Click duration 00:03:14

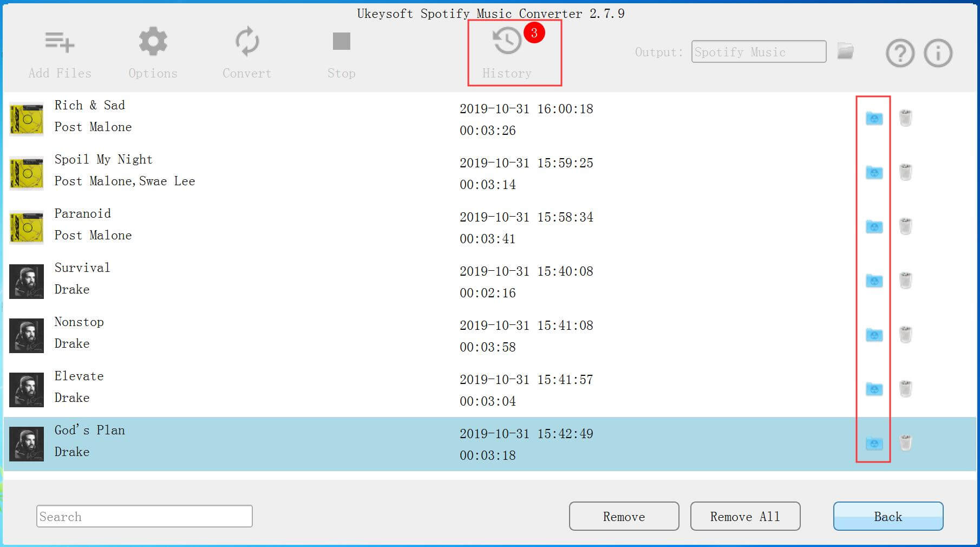(488, 185)
